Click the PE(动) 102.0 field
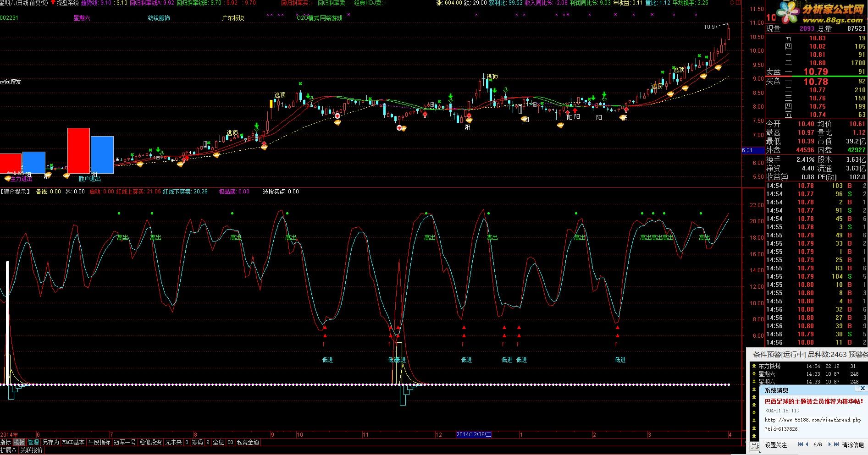The image size is (868, 455). click(x=842, y=177)
